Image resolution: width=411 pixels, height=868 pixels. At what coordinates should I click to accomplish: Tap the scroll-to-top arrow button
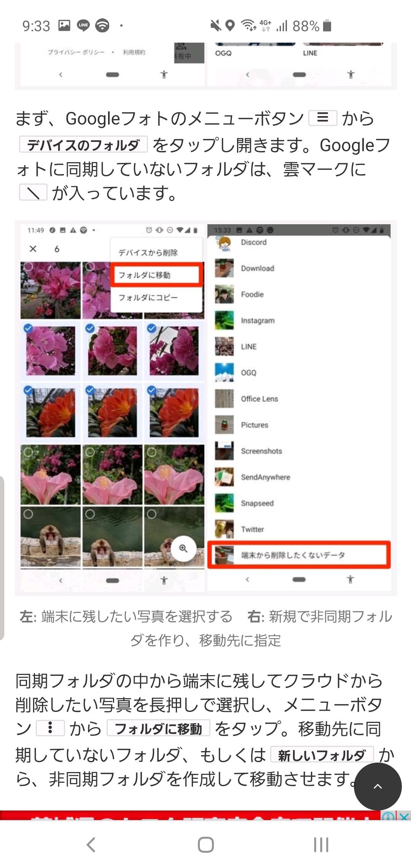click(x=378, y=786)
